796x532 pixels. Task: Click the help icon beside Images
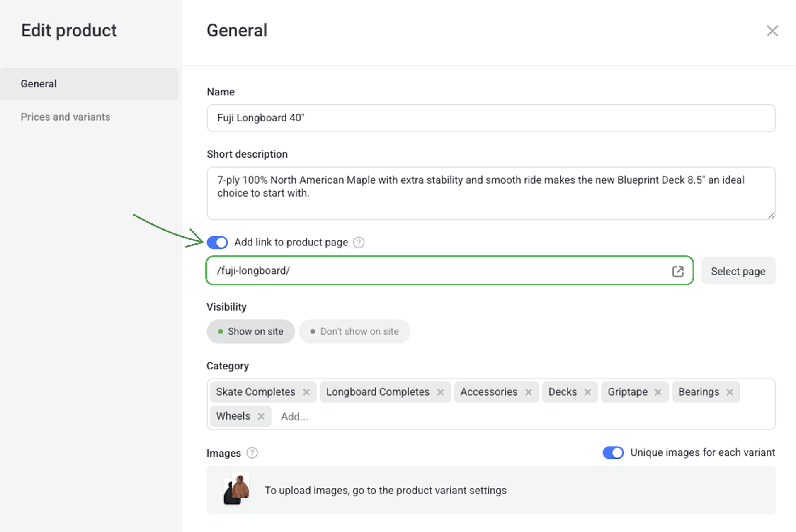[x=252, y=453]
